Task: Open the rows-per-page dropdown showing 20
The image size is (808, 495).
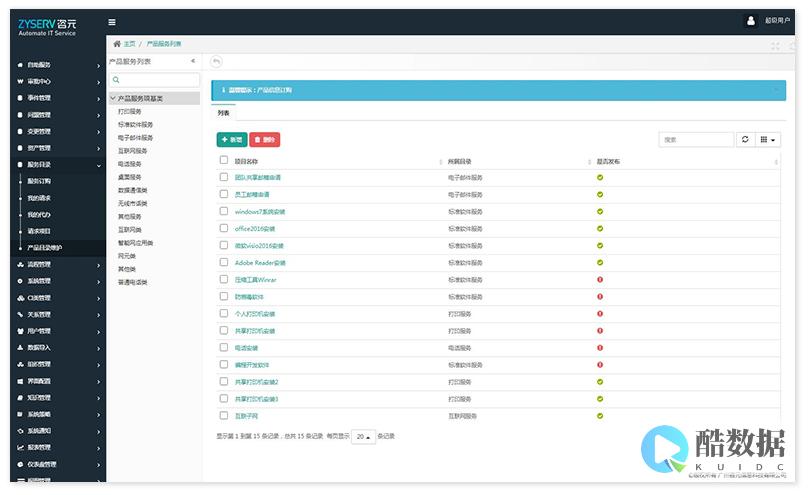Action: point(363,436)
